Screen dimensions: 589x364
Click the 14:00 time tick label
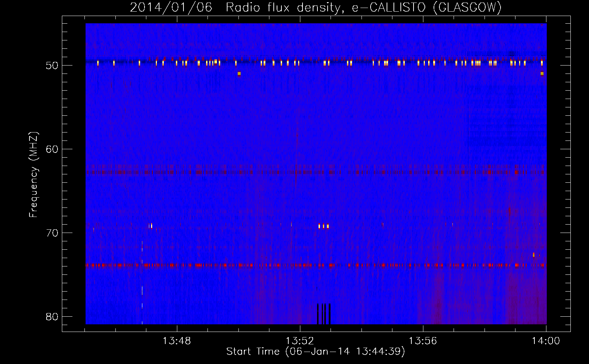[x=546, y=341]
